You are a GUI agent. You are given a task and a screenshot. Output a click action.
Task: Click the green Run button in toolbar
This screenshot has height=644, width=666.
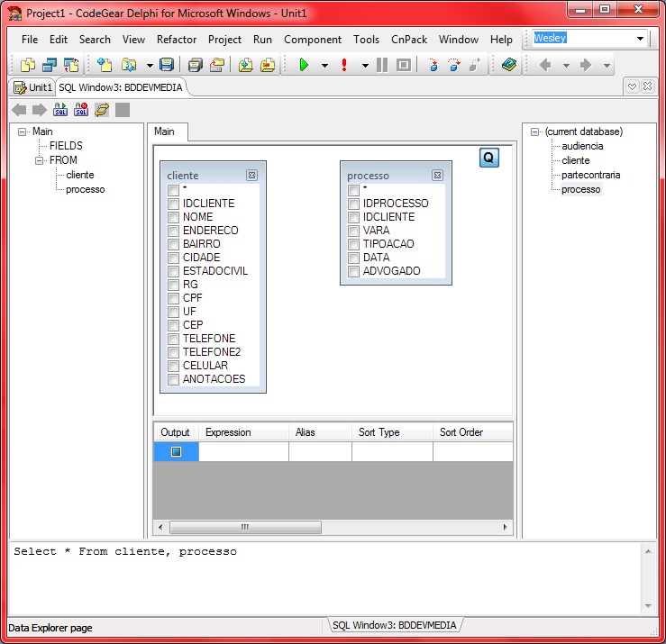(x=304, y=65)
